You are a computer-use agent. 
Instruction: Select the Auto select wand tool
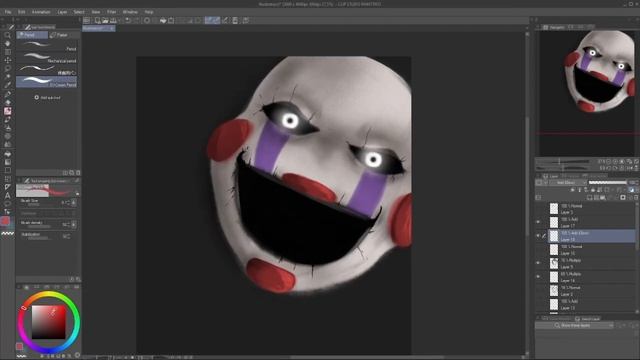(7, 77)
